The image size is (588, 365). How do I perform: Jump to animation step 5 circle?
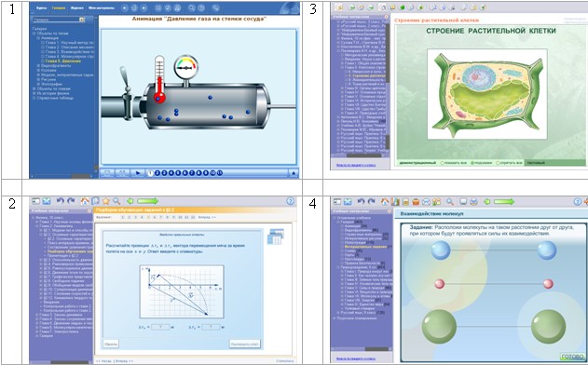[x=178, y=173]
